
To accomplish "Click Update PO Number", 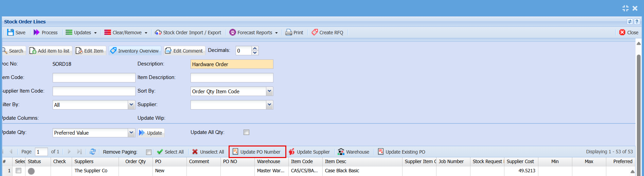I will [x=257, y=152].
